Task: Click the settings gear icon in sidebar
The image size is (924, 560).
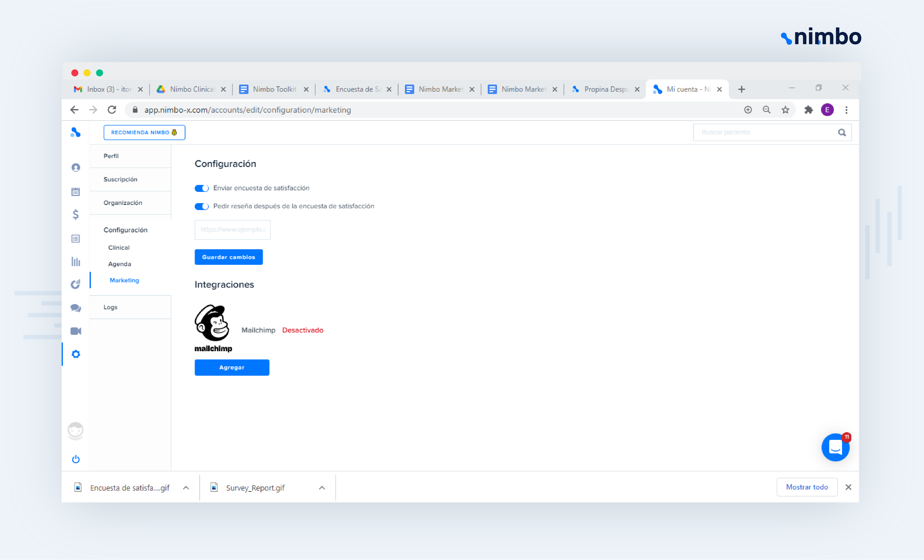Action: pos(76,354)
